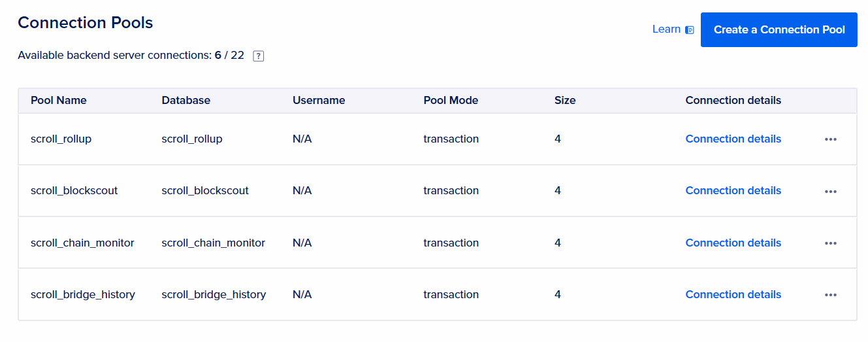Open the Learn link
Image resolution: width=868 pixels, height=342 pixels.
click(x=666, y=29)
